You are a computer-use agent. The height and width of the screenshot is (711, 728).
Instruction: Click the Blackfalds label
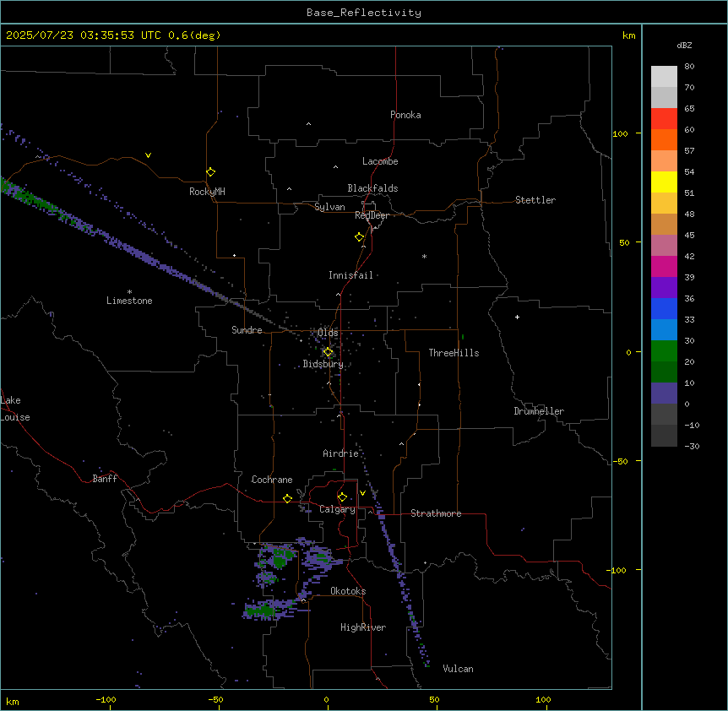point(372,188)
